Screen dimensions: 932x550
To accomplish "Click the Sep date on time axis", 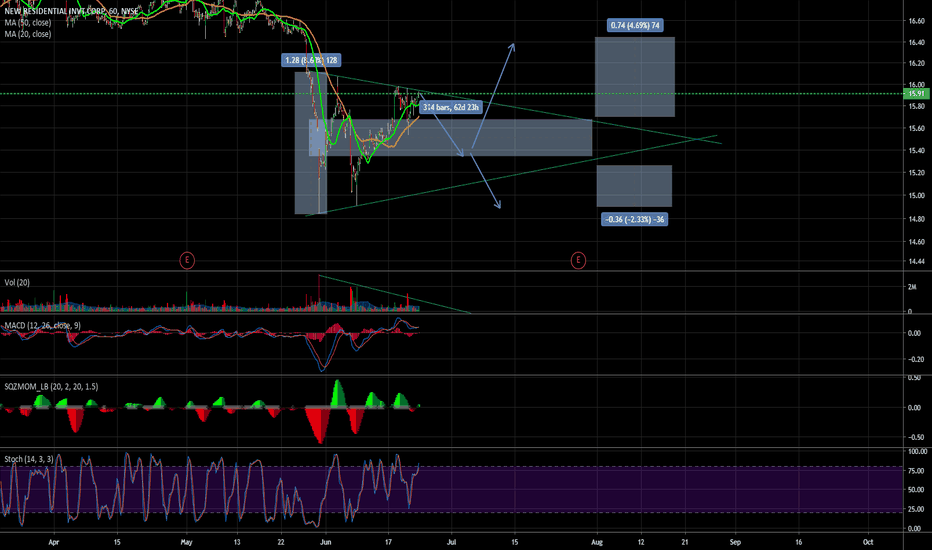I will coord(735,542).
